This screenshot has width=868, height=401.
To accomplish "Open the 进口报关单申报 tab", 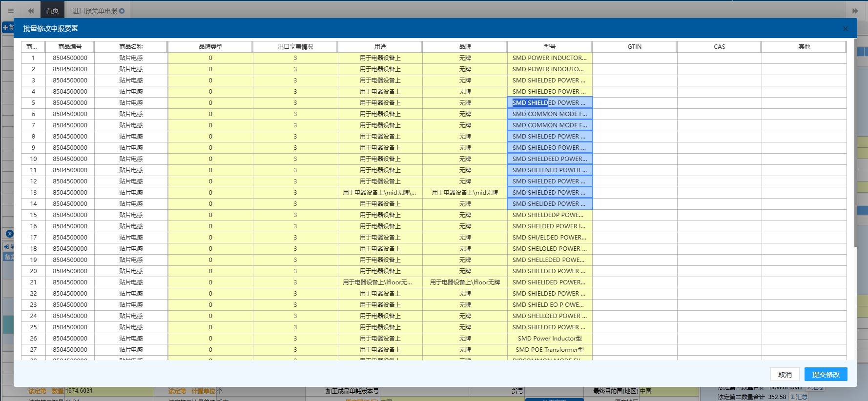I will point(94,11).
